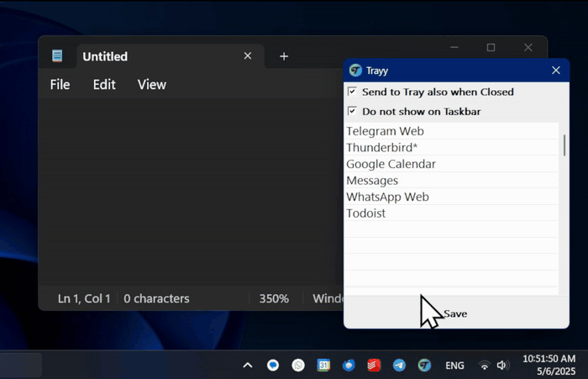Select Google Calendar entry in list

pos(451,164)
